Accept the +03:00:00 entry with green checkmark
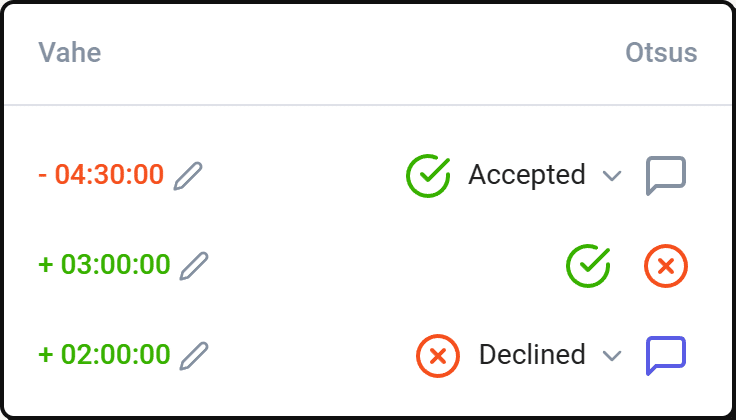736x420 pixels. coord(588,266)
